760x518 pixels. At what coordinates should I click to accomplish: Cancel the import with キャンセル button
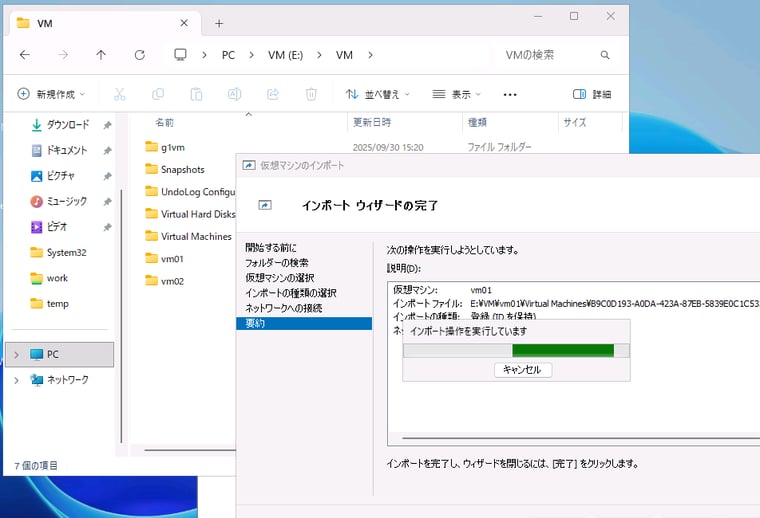click(x=523, y=370)
